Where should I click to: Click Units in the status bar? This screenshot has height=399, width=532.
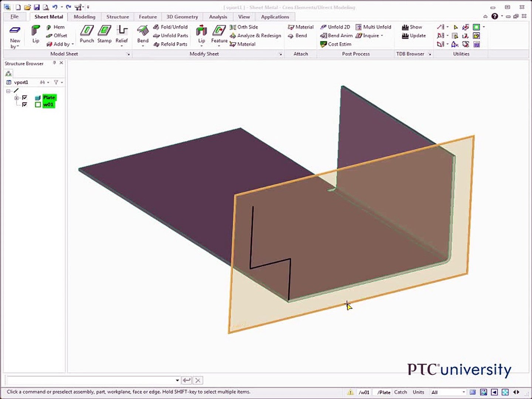[418, 392]
